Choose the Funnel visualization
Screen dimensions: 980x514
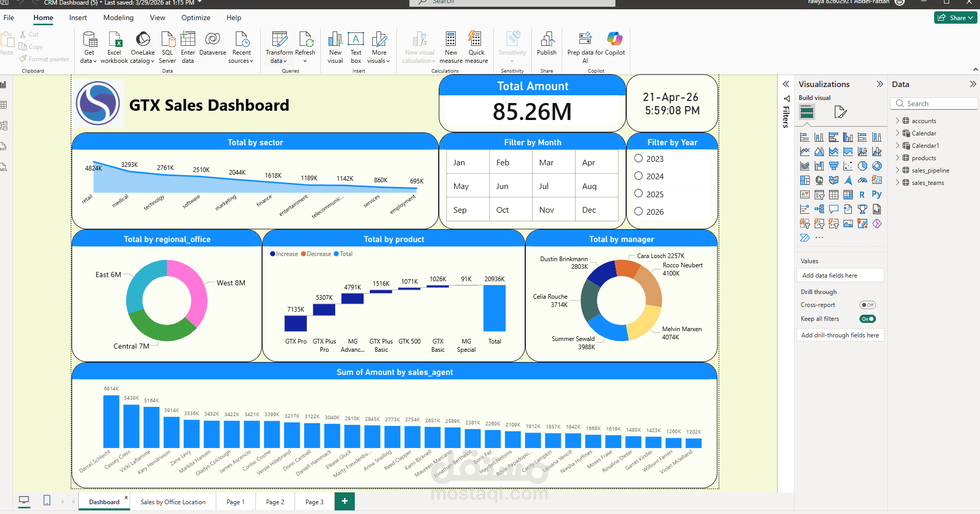click(834, 166)
